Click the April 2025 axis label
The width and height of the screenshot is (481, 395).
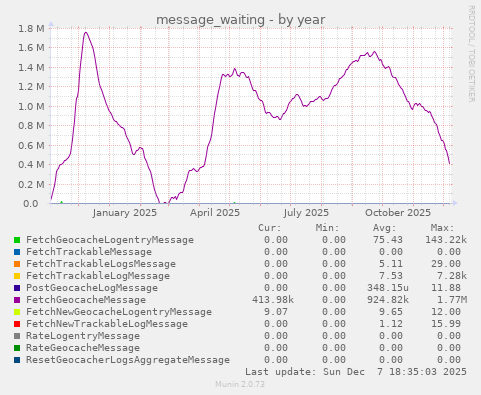point(215,213)
